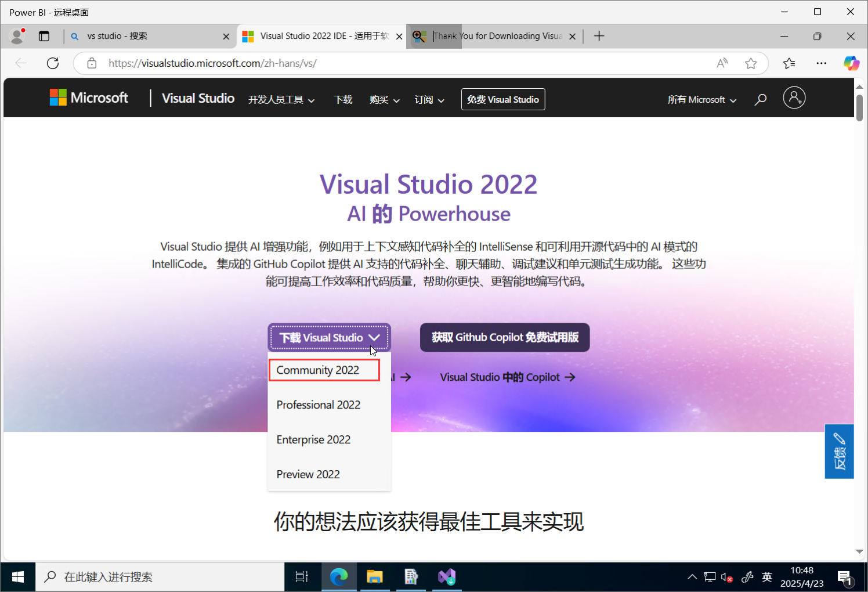
Task: Open Edge settings and more menu
Action: [821, 63]
